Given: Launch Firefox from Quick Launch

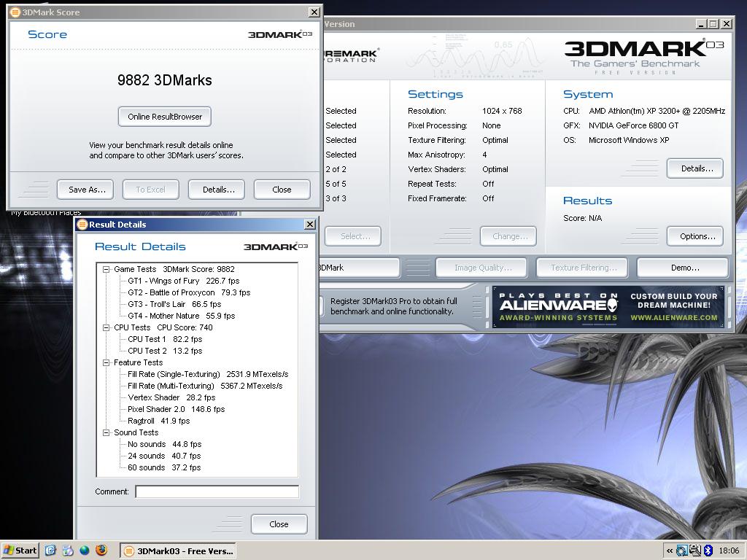Looking at the screenshot, I should pos(101,550).
